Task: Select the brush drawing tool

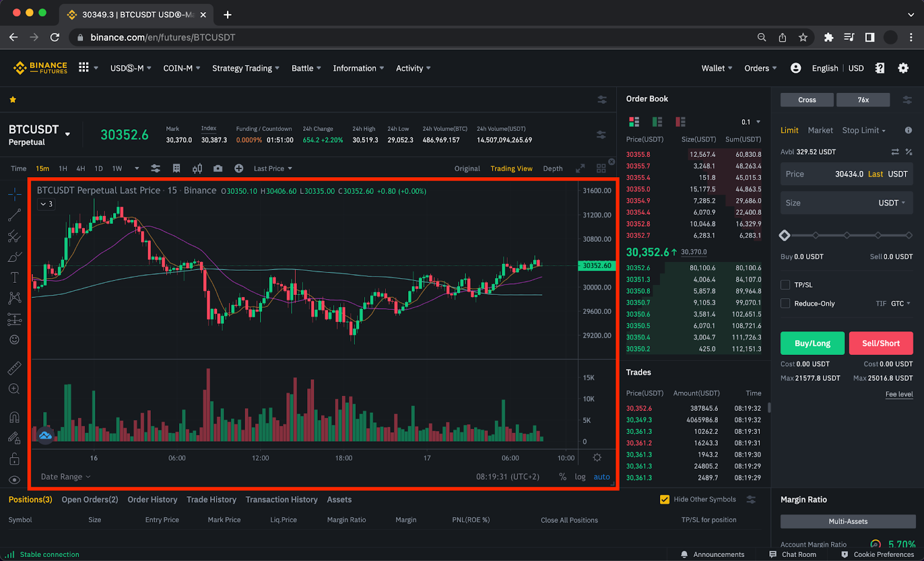Action: coord(14,257)
